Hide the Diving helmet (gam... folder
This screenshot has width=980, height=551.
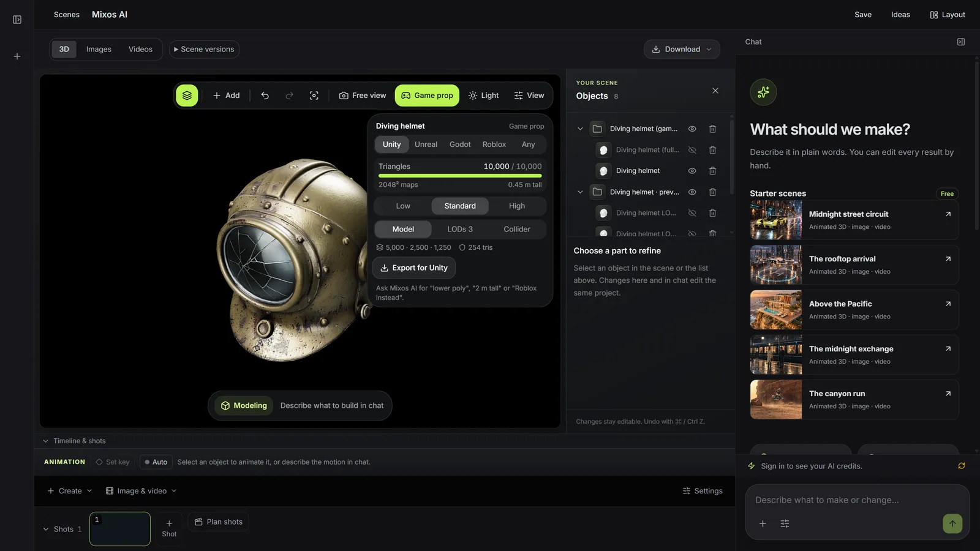tap(692, 129)
